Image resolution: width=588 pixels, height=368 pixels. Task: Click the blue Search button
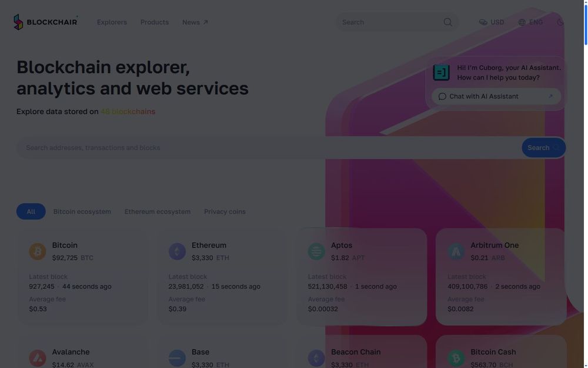click(543, 148)
